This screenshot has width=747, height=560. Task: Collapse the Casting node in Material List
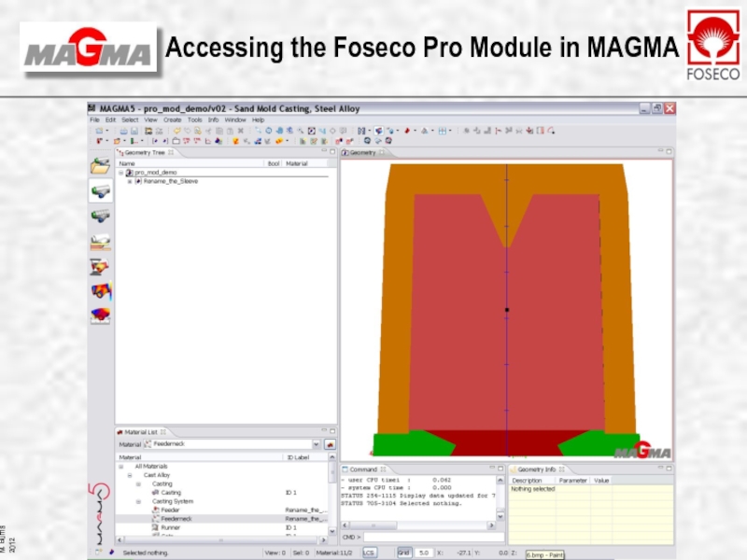(138, 484)
